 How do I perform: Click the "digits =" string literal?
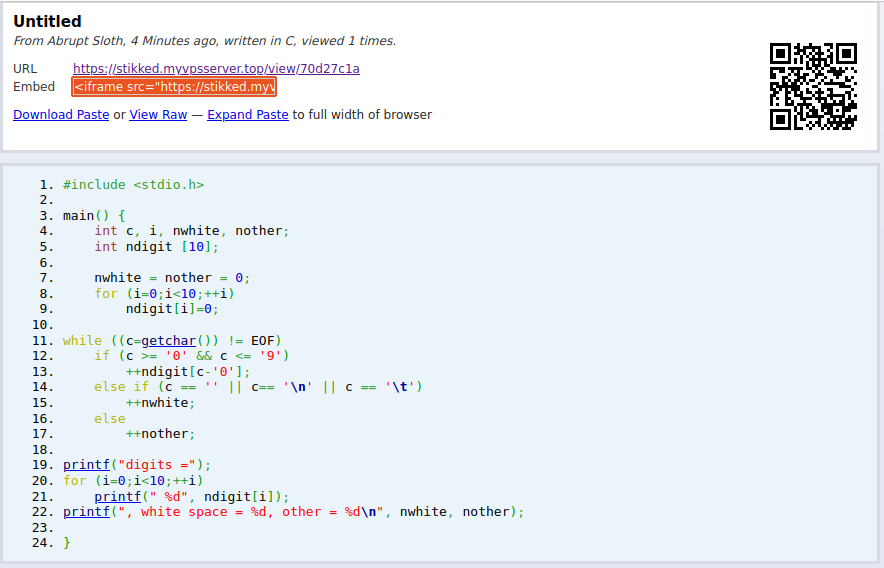tap(156, 465)
